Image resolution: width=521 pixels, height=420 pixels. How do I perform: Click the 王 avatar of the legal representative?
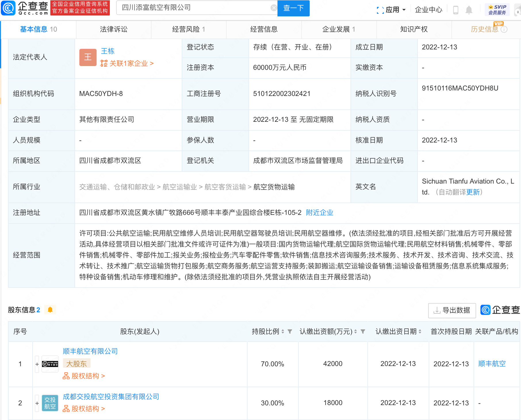coord(88,57)
